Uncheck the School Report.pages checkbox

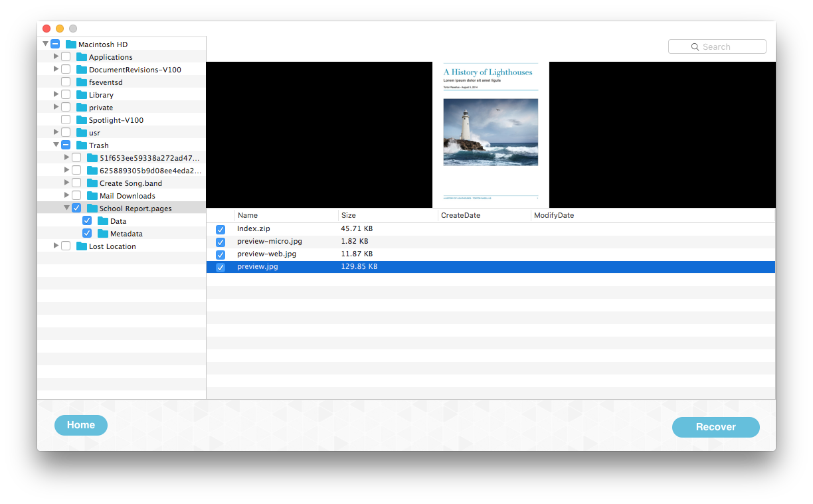pyautogui.click(x=76, y=209)
